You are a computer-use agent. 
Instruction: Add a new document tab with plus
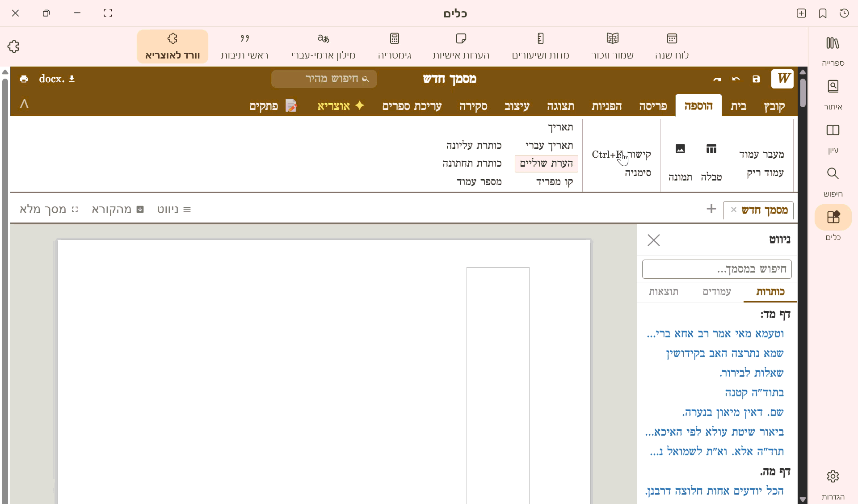pyautogui.click(x=711, y=209)
